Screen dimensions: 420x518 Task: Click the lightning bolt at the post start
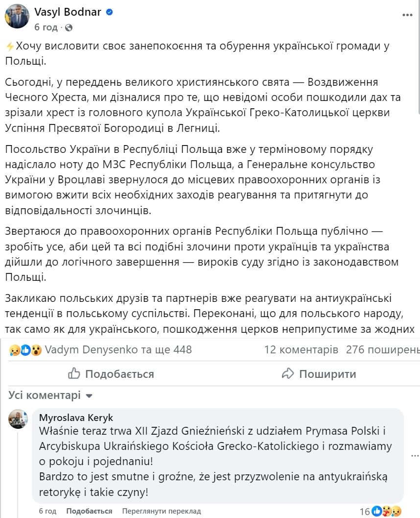point(10,45)
